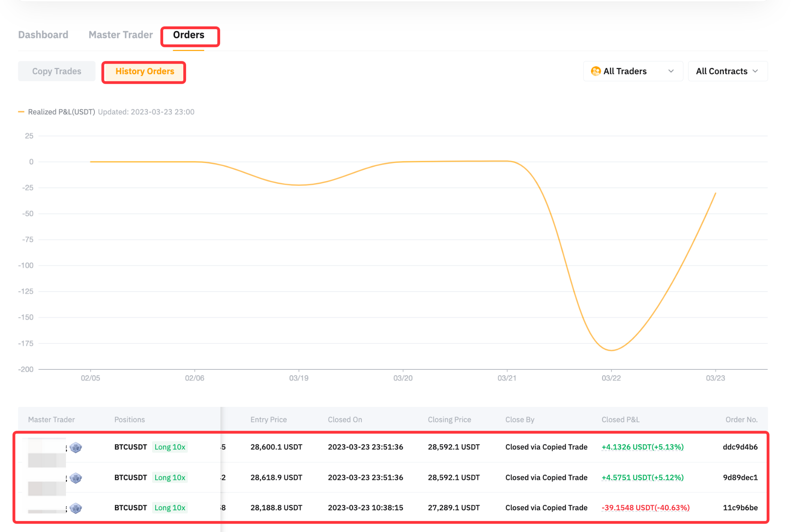Image resolution: width=809 pixels, height=532 pixels.
Task: Open the All Contracts filter box
Action: point(728,71)
